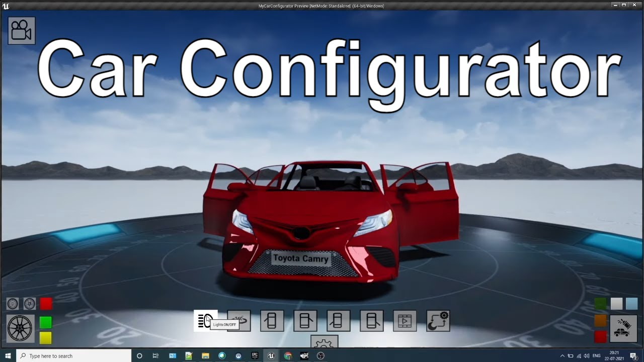Open the notification center icon
The height and width of the screenshot is (362, 644).
click(x=634, y=356)
